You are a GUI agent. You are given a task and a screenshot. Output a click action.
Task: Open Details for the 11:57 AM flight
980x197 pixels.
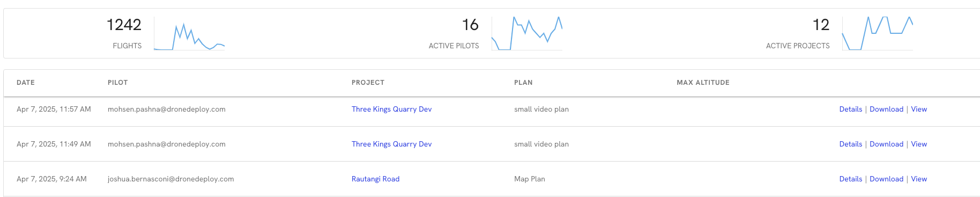850,109
